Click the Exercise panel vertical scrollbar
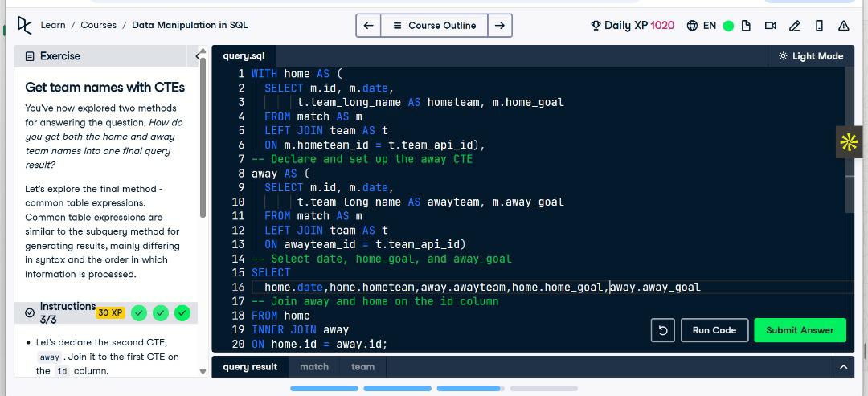Image resolution: width=868 pixels, height=396 pixels. pyautogui.click(x=203, y=136)
